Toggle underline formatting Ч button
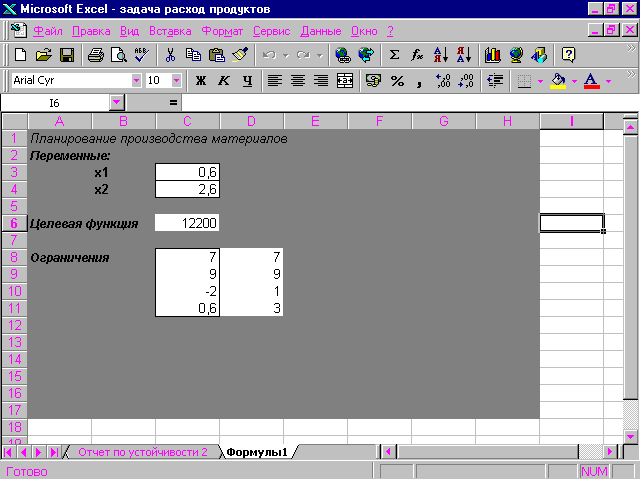 [x=247, y=80]
